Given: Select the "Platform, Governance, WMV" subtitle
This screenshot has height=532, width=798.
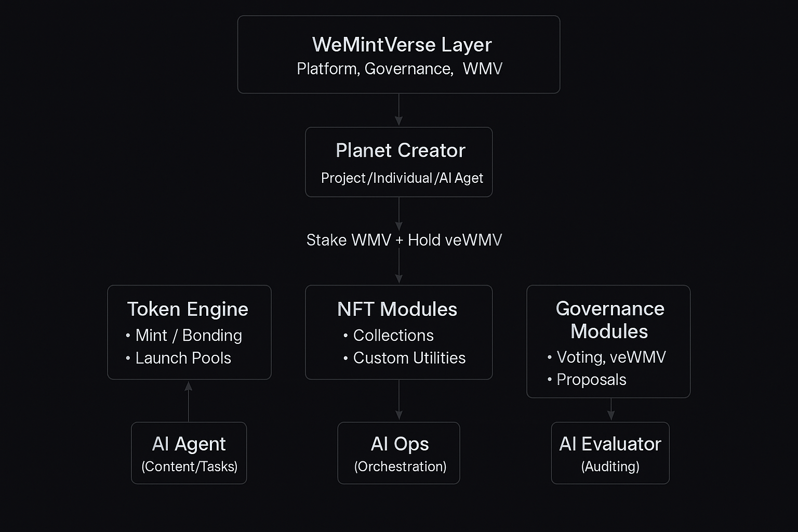Looking at the screenshot, I should tap(399, 69).
